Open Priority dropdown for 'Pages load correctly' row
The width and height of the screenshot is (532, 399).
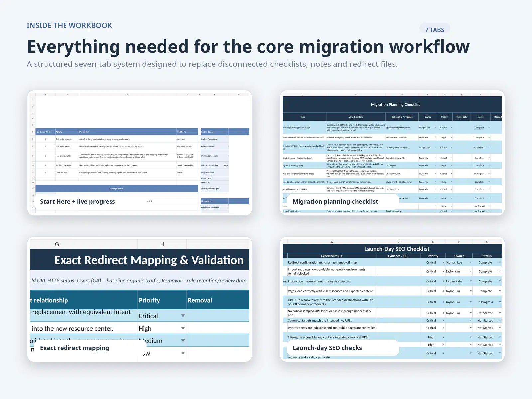coord(443,291)
